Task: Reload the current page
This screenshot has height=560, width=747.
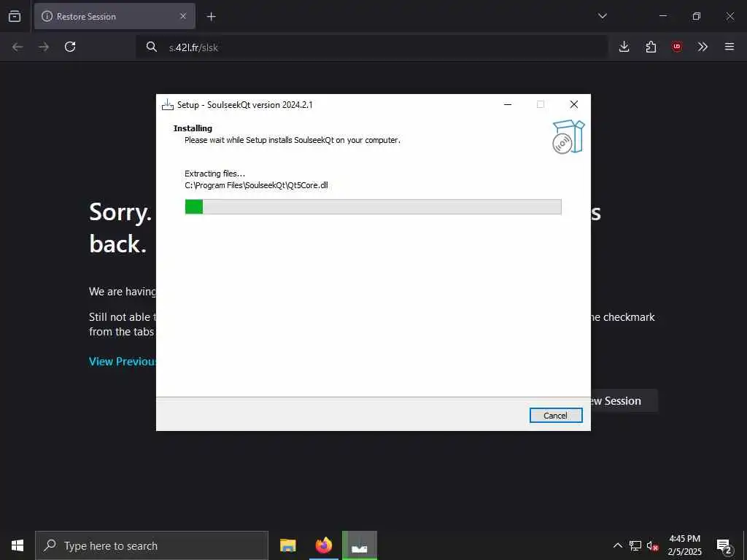Action: (x=70, y=47)
